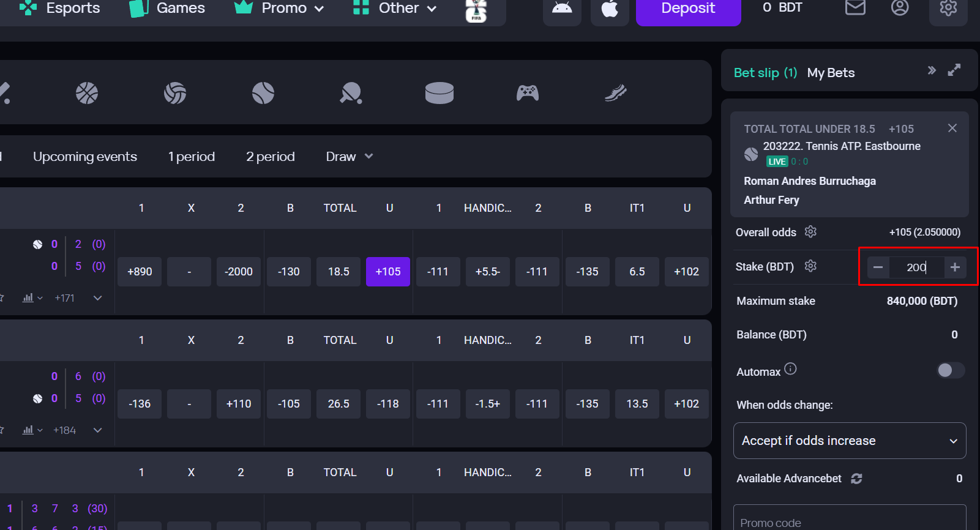Image resolution: width=980 pixels, height=530 pixels.
Task: Toggle the Automax switch
Action: (x=951, y=370)
